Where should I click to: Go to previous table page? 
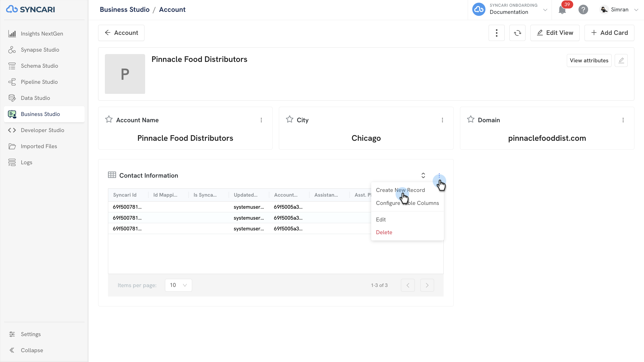point(408,285)
